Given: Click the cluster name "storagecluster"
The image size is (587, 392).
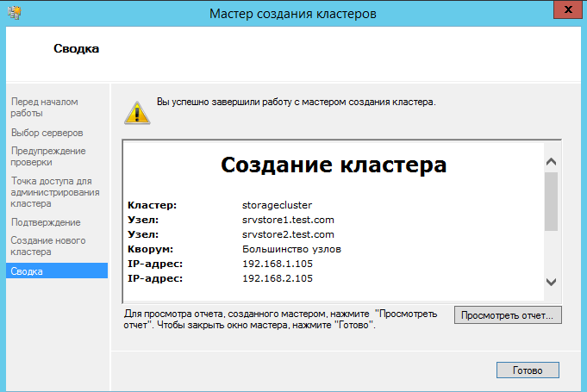Looking at the screenshot, I should point(277,205).
